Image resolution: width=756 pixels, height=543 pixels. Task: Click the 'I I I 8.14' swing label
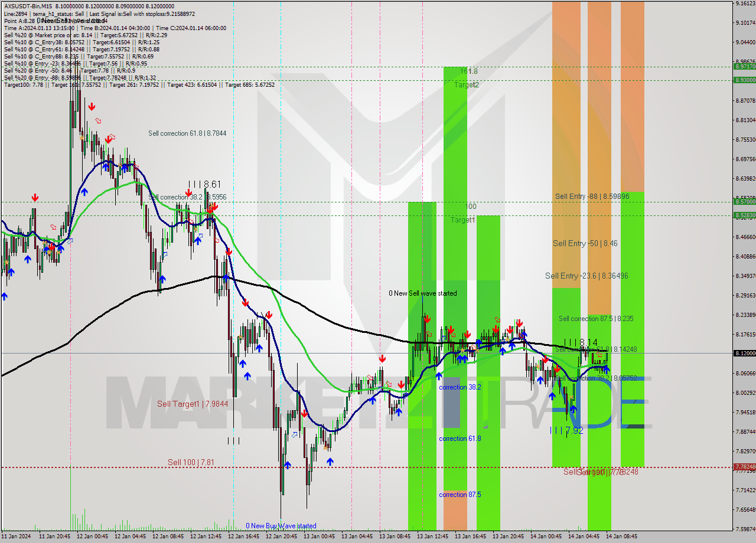[x=581, y=342]
